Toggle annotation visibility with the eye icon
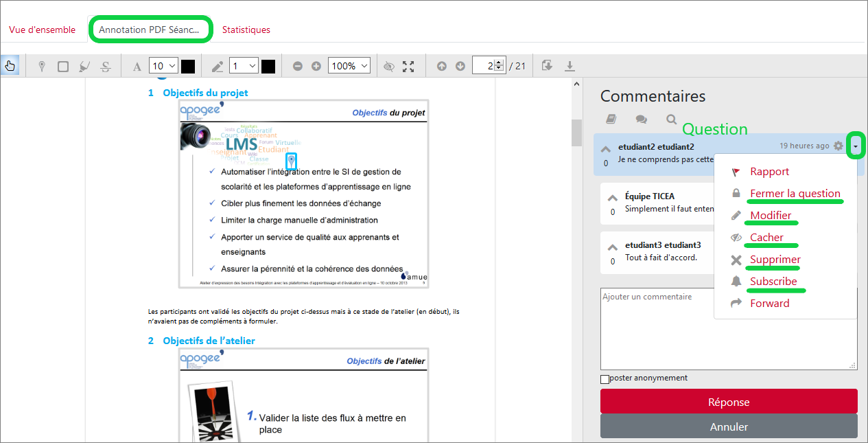This screenshot has width=868, height=443. point(389,66)
